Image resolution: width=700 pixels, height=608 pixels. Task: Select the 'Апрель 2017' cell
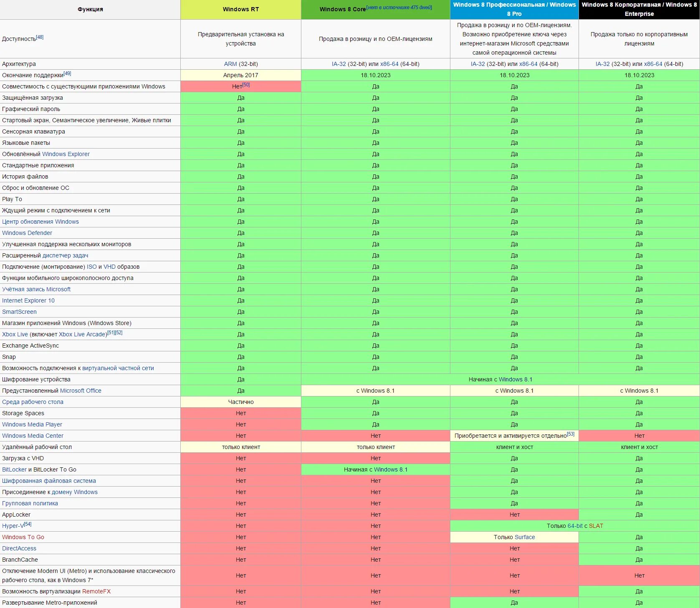(241, 75)
